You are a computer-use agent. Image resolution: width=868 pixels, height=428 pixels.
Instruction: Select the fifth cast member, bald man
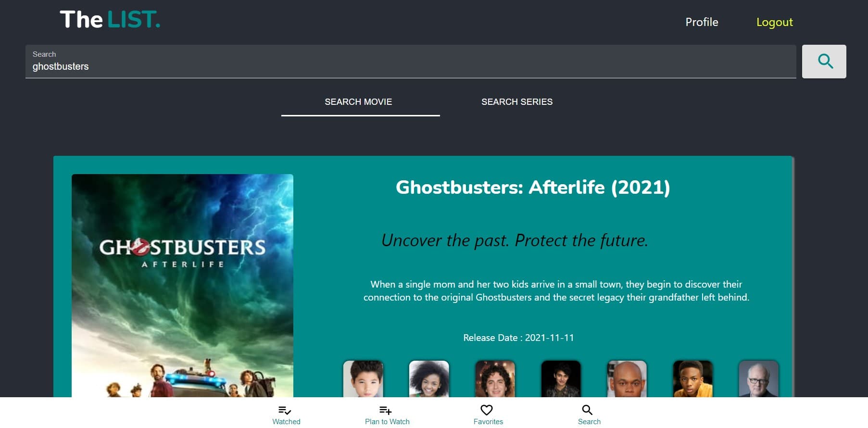point(627,379)
